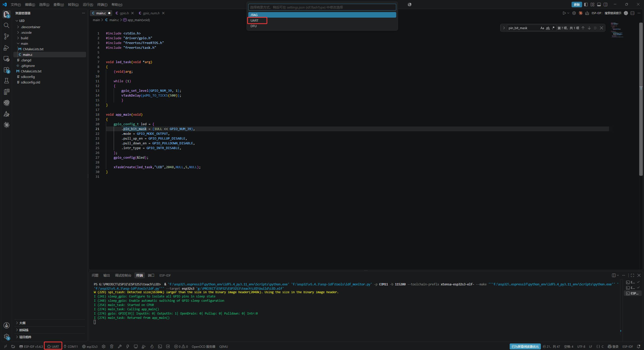Click the esp32s3 target in status bar

click(90, 346)
